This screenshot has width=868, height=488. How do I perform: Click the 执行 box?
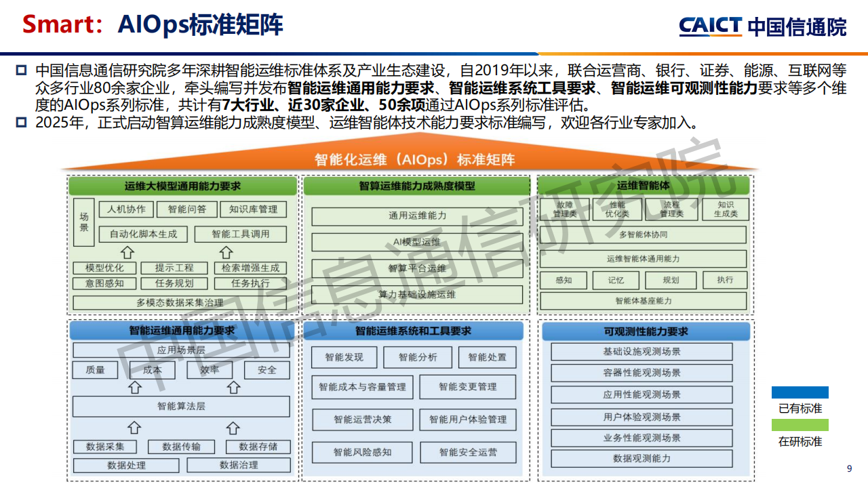pos(725,280)
